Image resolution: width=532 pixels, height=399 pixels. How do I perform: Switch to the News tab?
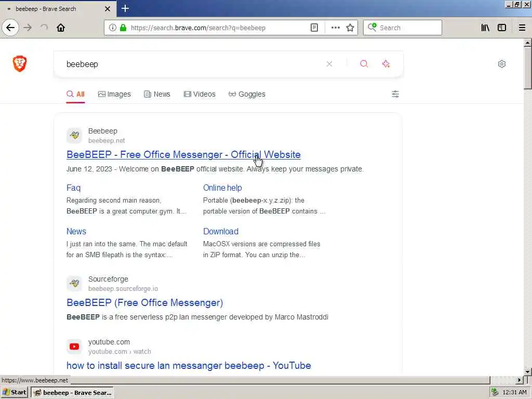pyautogui.click(x=157, y=94)
